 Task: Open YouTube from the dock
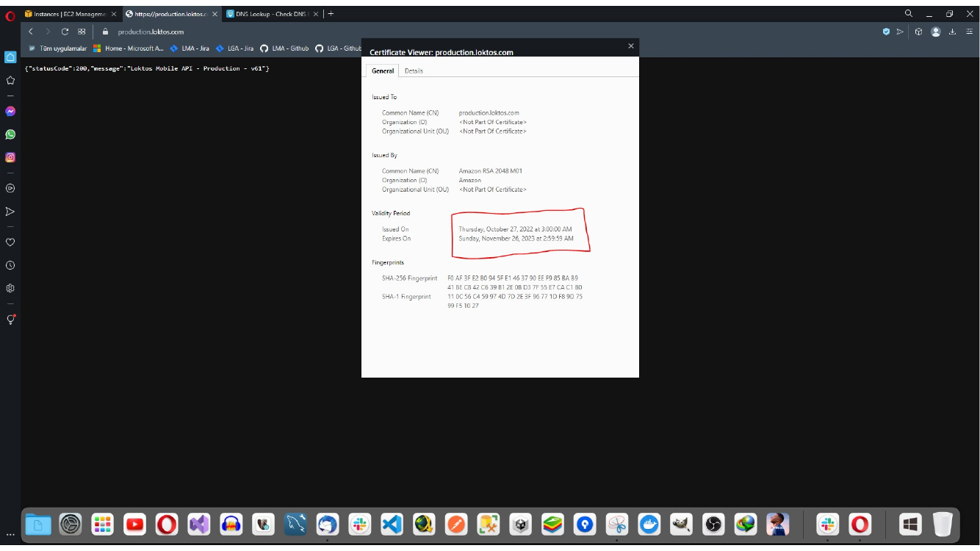click(x=134, y=524)
